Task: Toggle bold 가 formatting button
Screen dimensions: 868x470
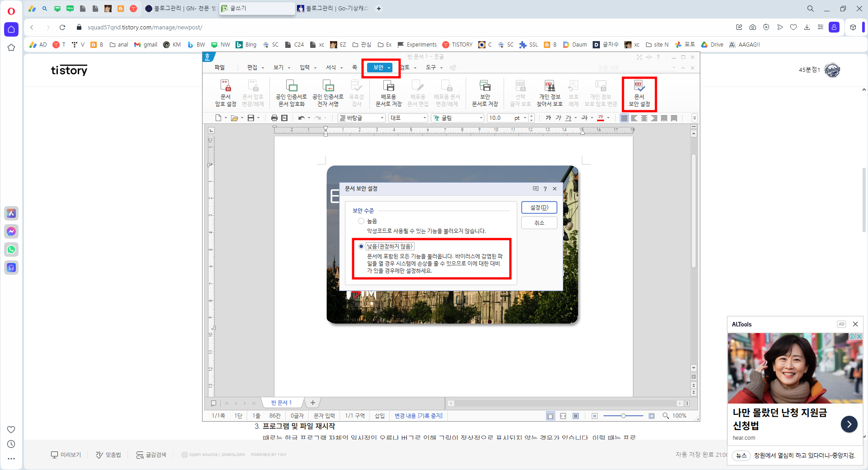Action: point(548,118)
